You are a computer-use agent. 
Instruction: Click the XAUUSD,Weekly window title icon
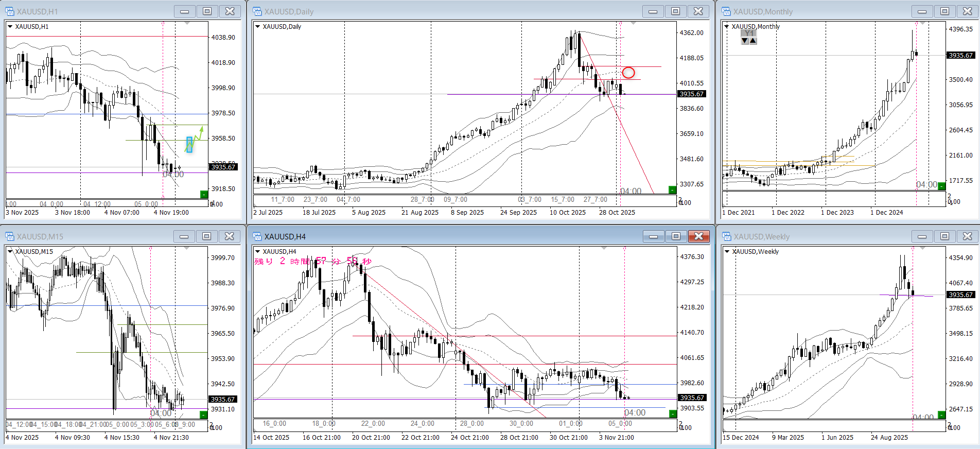click(726, 236)
